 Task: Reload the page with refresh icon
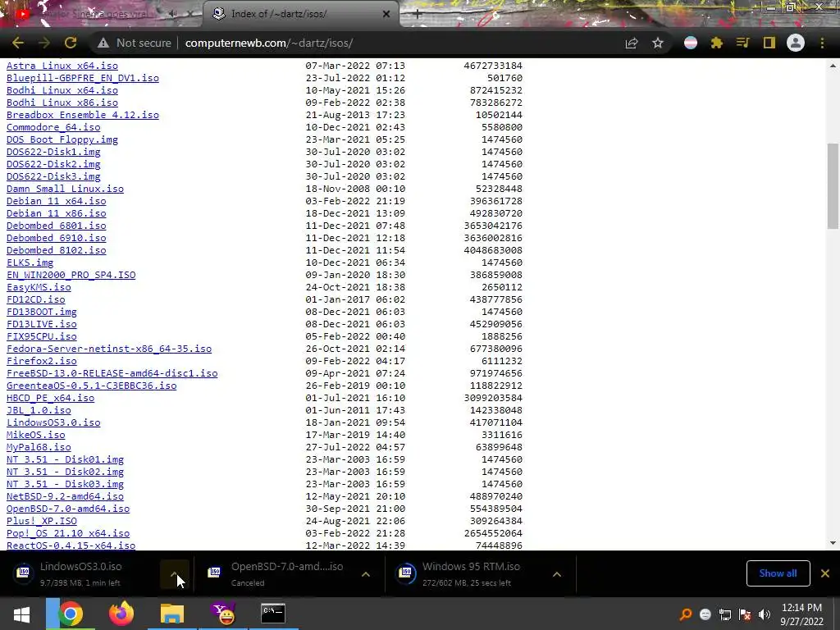coord(71,43)
